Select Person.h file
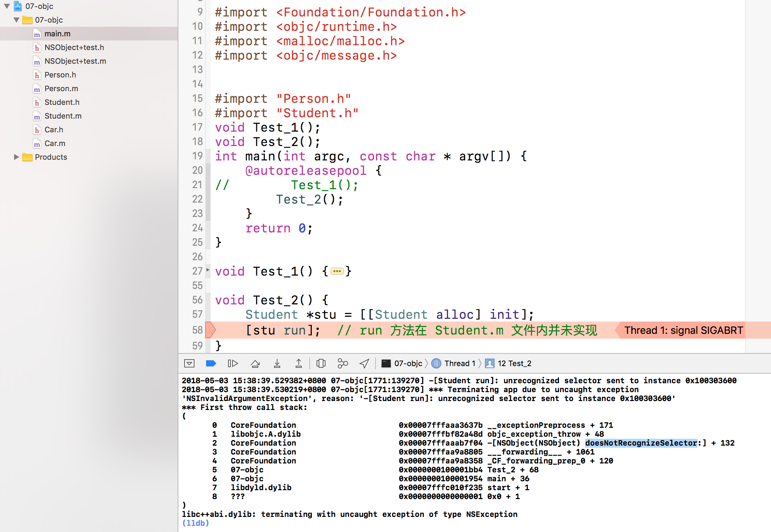771x532 pixels. click(60, 75)
